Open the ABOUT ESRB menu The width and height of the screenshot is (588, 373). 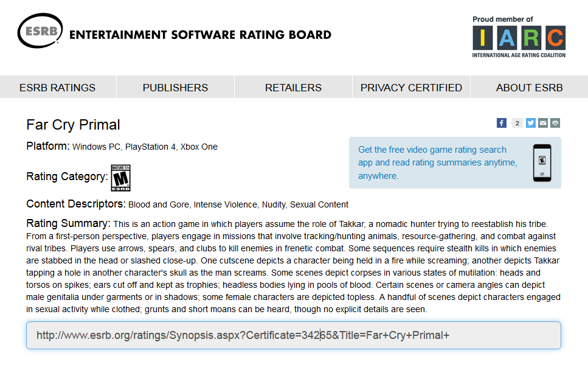[x=529, y=88]
